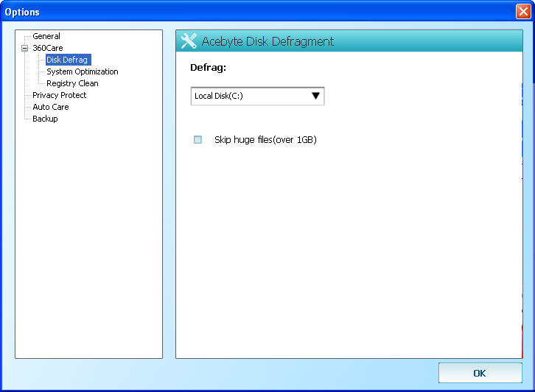This screenshot has height=392, width=535.
Task: Click the wrench and screwdriver header icon
Action: [189, 41]
